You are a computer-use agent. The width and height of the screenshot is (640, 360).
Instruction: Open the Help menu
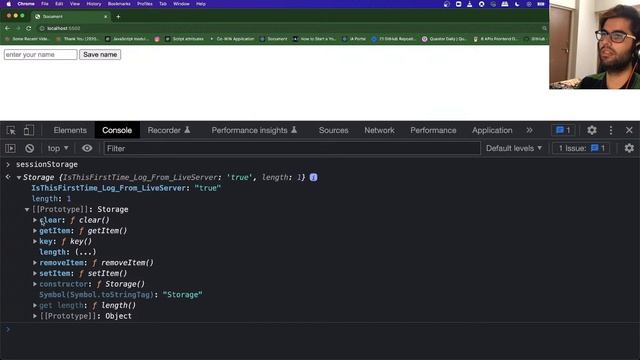coord(201,4)
